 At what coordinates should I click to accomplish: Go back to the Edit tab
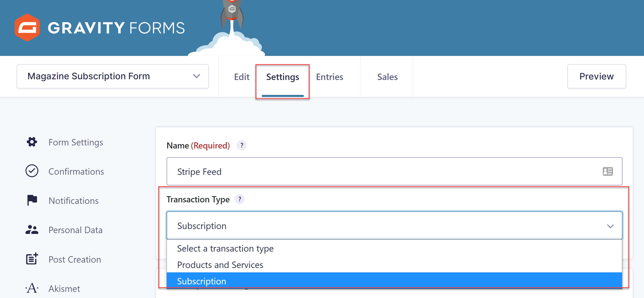(x=241, y=76)
